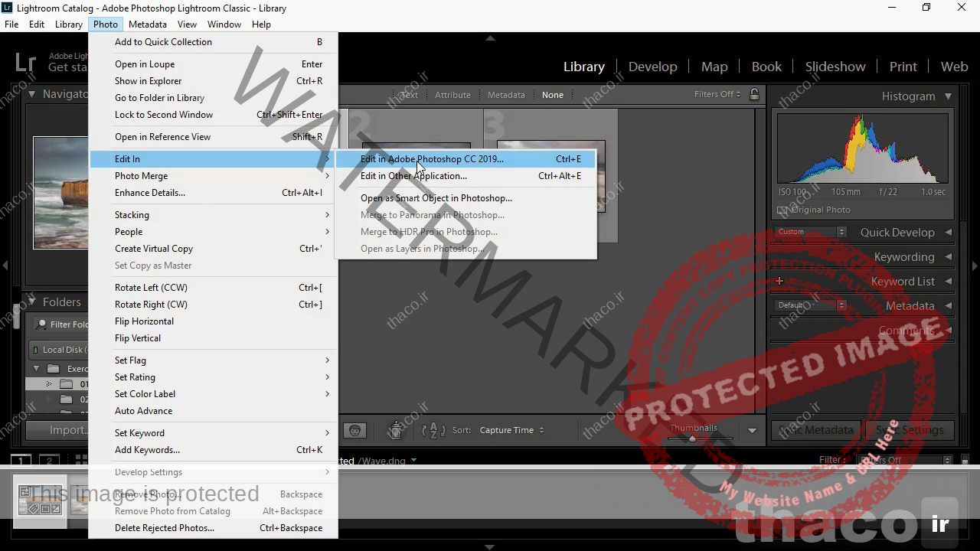Hide the right panel group arrow

coord(975,266)
